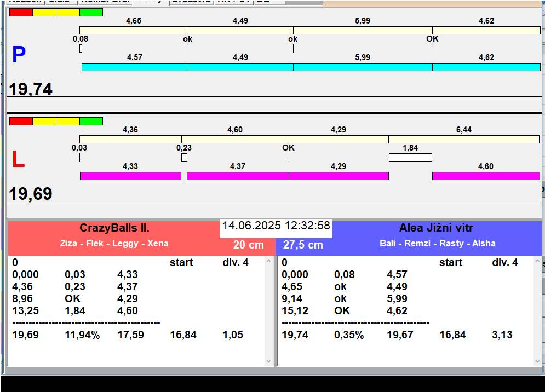The image size is (545, 392).
Task: Select the cyan bar segment labeled 4,62
Action: coord(486,67)
